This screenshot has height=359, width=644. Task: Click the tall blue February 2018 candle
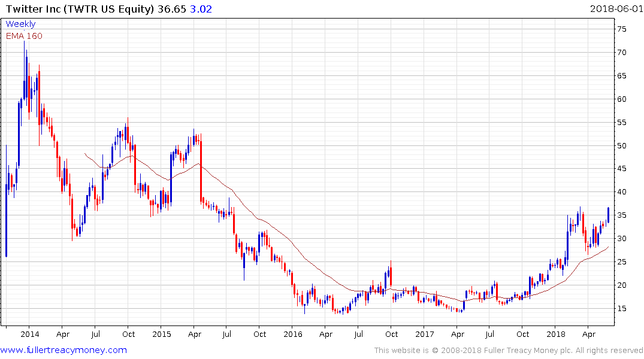coord(567,239)
